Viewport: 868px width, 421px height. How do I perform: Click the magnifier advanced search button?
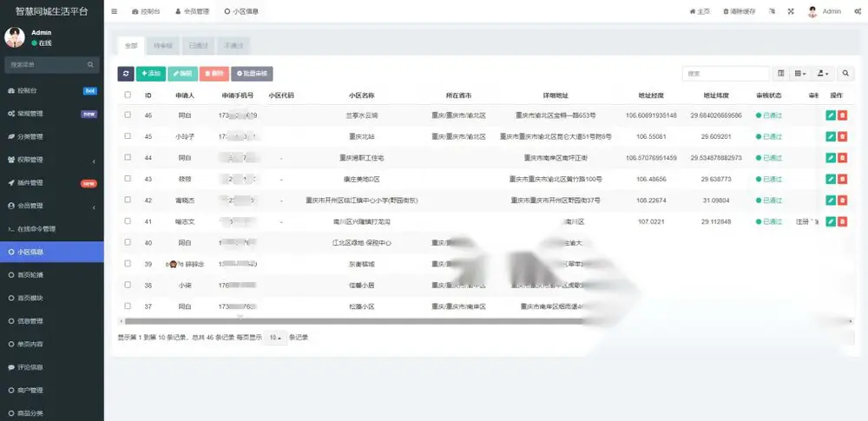tap(845, 74)
